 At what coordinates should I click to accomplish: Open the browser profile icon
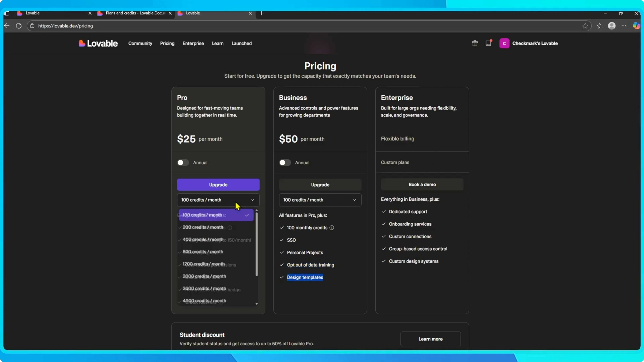(611, 26)
